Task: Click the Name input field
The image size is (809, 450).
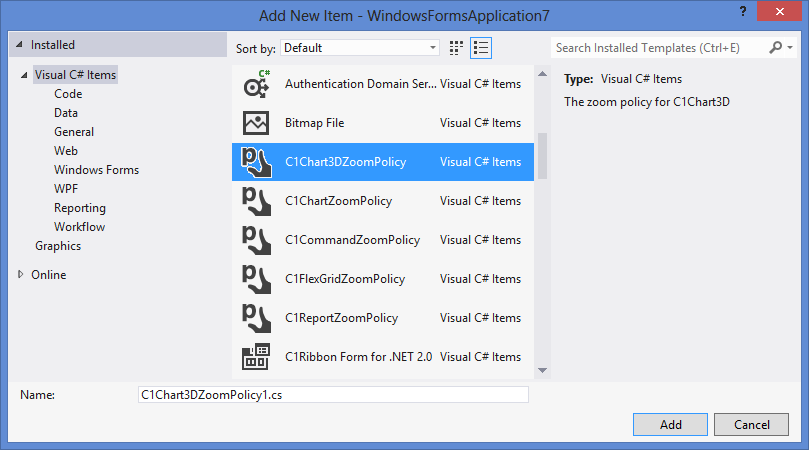Action: point(332,394)
